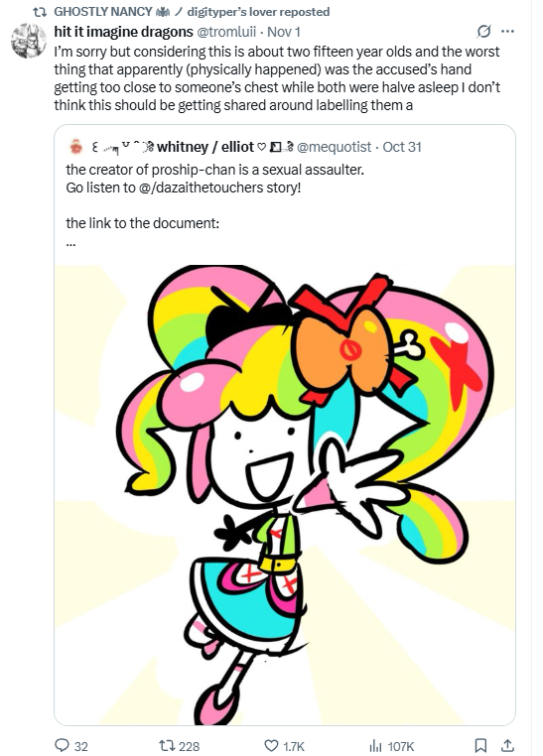The image size is (543, 756).
Task: Click the Oct 31 quoted tweet date
Action: [402, 147]
